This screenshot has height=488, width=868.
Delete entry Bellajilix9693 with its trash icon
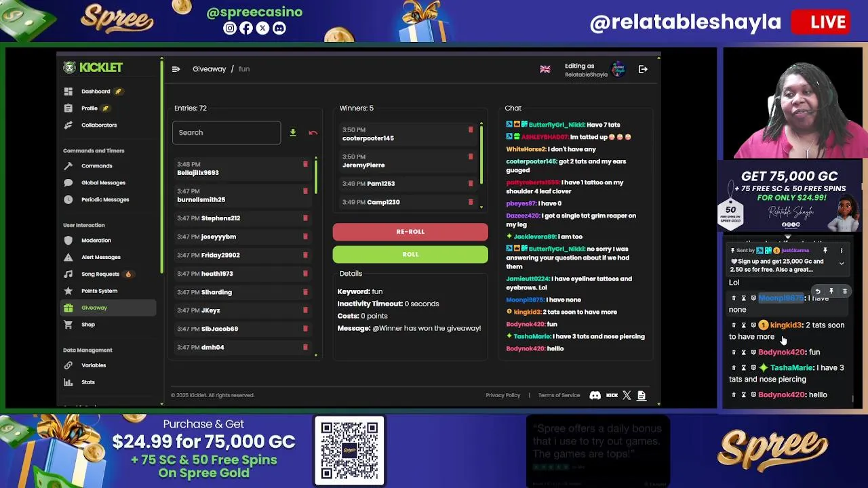coord(305,165)
